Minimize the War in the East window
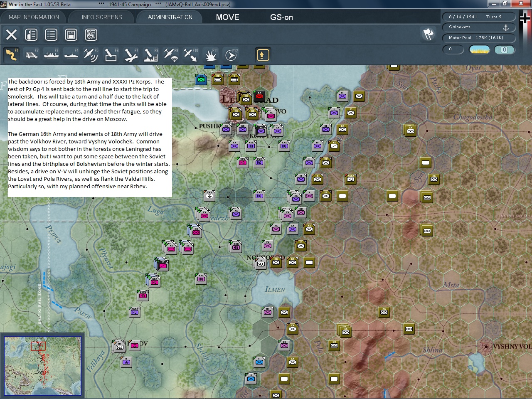The image size is (532, 399). 493,4
